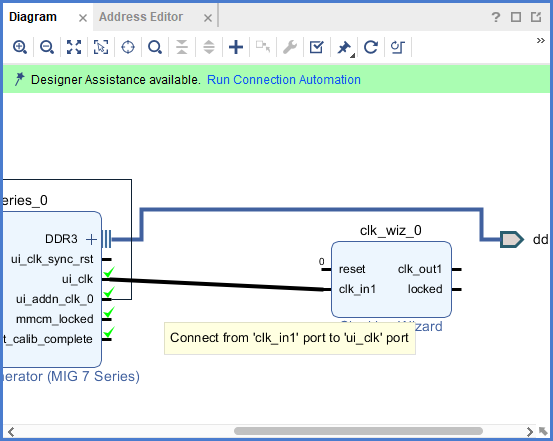Click the scroll right arrow
The image size is (553, 441).
(x=529, y=431)
